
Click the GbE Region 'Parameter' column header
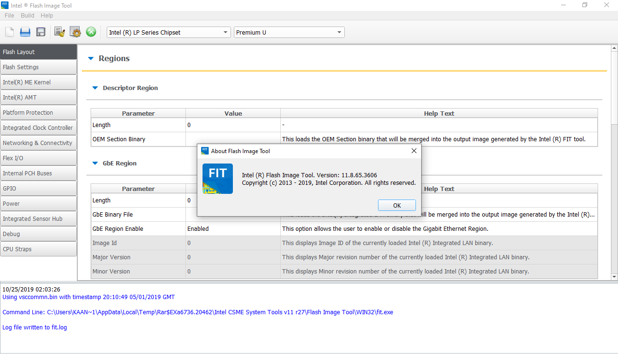[x=138, y=189]
